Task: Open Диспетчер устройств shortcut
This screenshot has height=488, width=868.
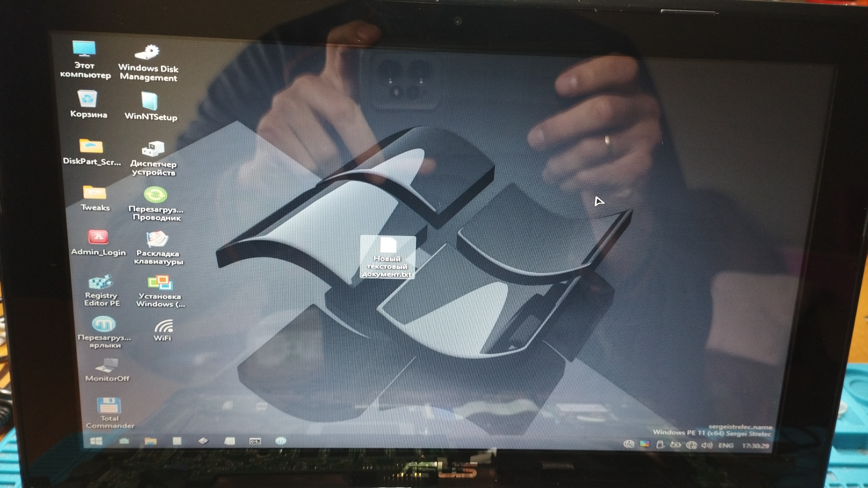Action: [153, 149]
